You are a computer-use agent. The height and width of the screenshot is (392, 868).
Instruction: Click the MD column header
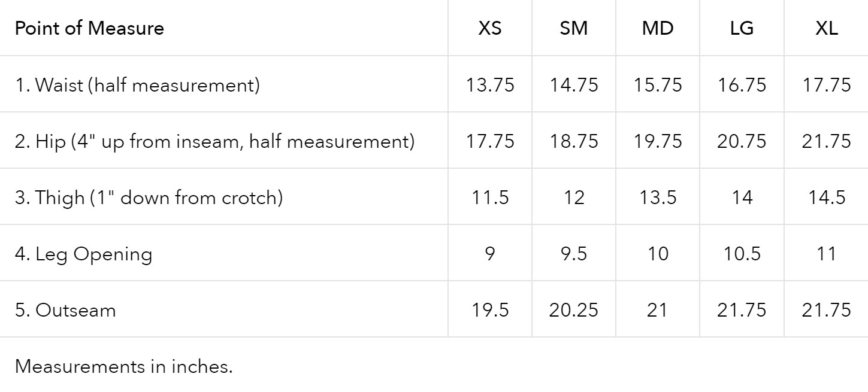(658, 28)
